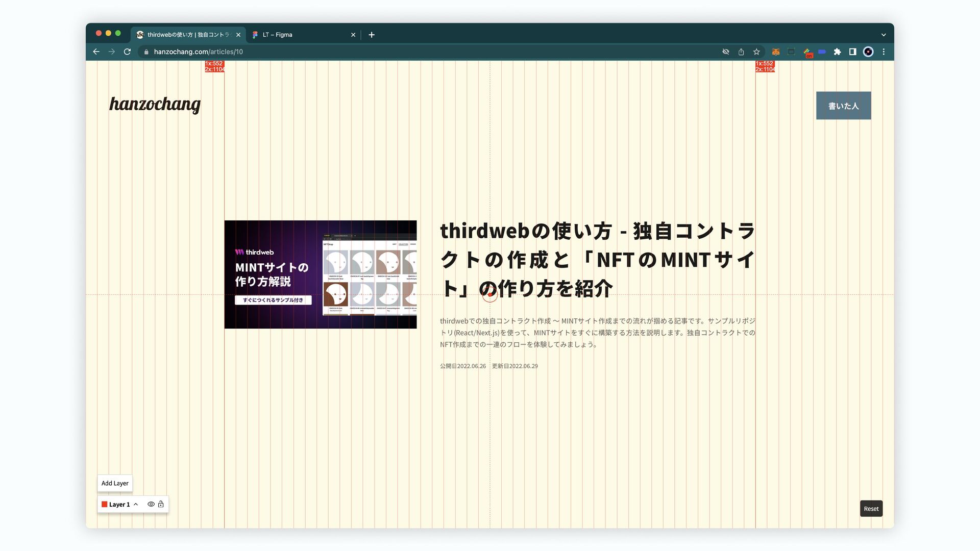Screen dimensions: 980x551
Task: Click the 書いた人 button
Action: click(x=843, y=106)
